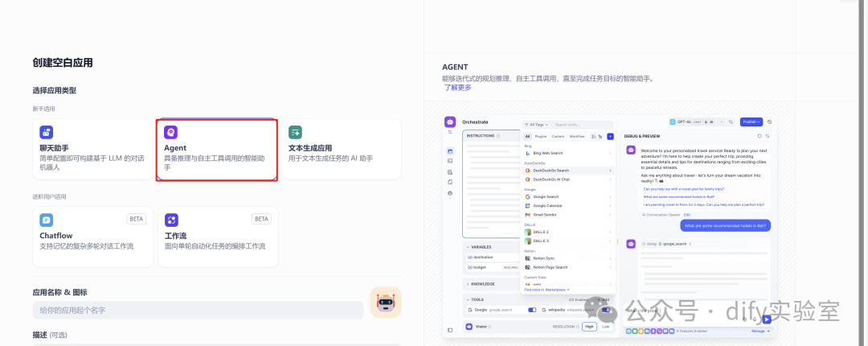Click the Google Calendar tool icon
868x346 pixels.
527,206
